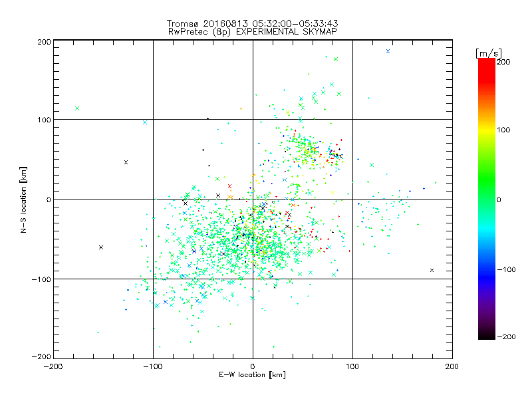Image resolution: width=532 pixels, height=399 pixels.
Task: Select the N-S axis tick label '200'
Action: (45, 42)
